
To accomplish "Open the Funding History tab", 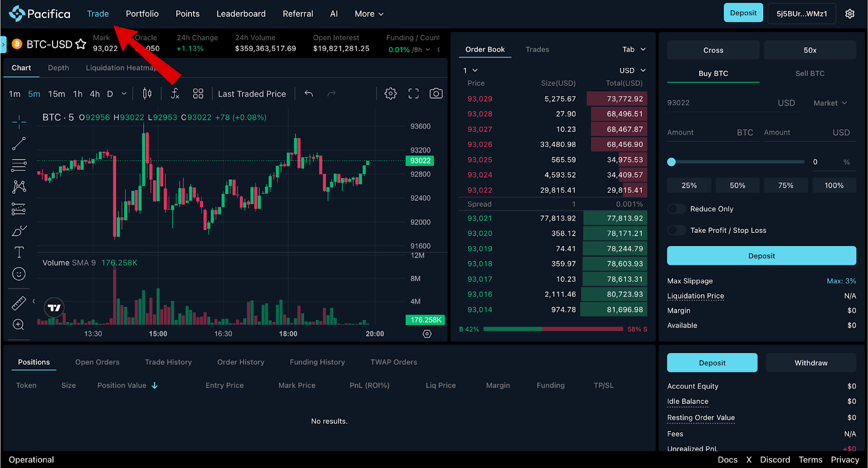I will click(317, 362).
